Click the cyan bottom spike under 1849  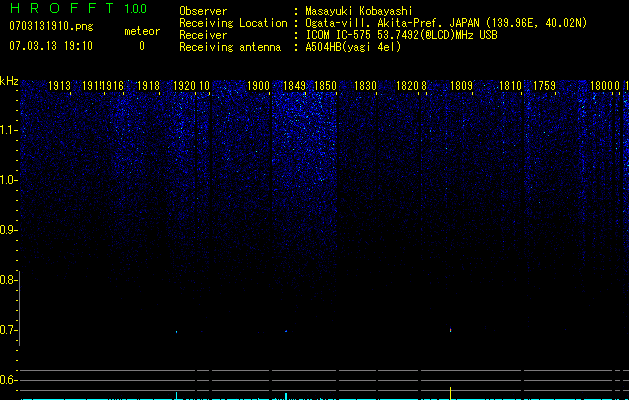coord(286,396)
